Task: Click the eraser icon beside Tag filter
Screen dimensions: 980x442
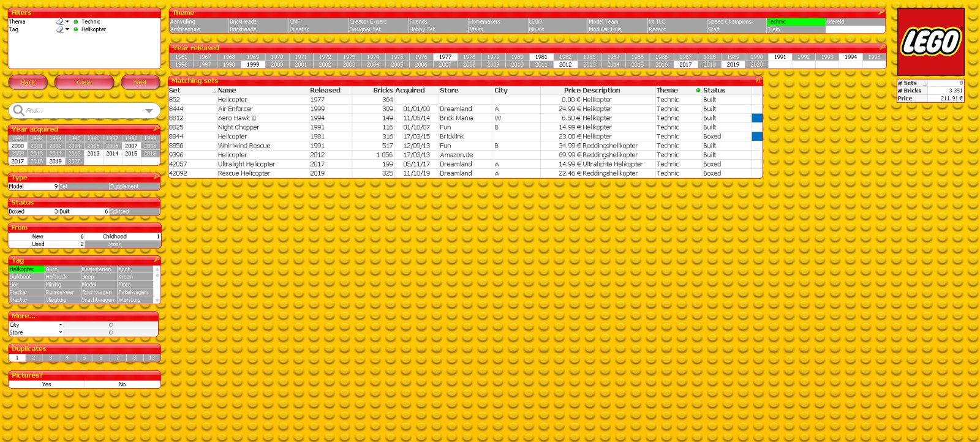Action: [59, 29]
